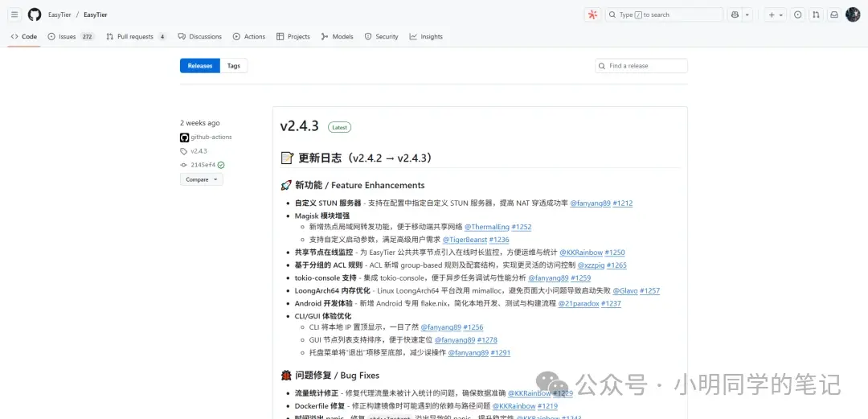Open mention @TigerBeanst
The image size is (868, 419).
coord(465,240)
